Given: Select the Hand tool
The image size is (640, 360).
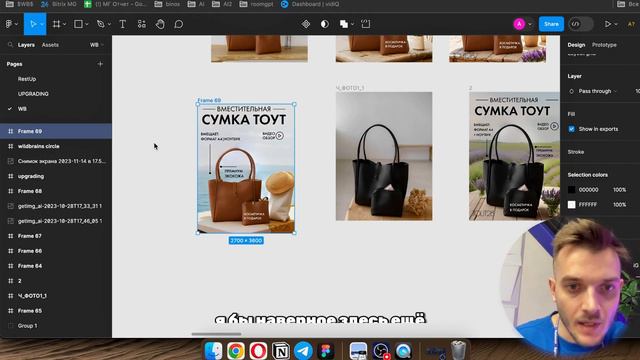Looking at the screenshot, I should pyautogui.click(x=160, y=24).
